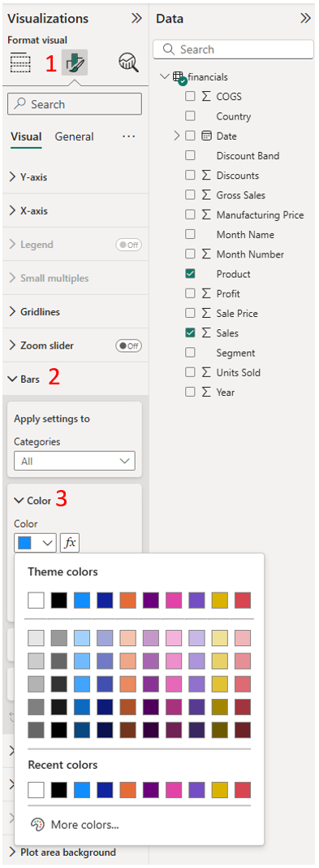Select the Month Number field label
This screenshot has width=319, height=868.
tap(250, 254)
